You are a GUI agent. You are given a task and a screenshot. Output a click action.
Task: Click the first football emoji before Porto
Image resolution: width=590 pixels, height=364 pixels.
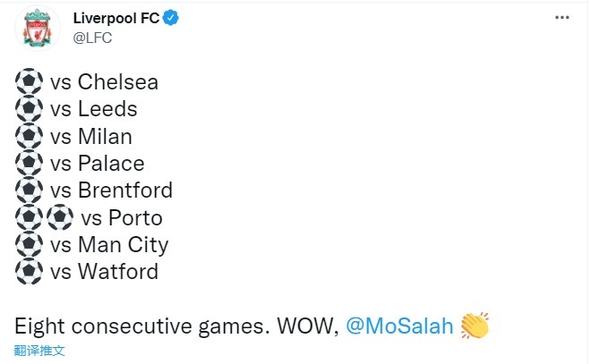click(29, 217)
